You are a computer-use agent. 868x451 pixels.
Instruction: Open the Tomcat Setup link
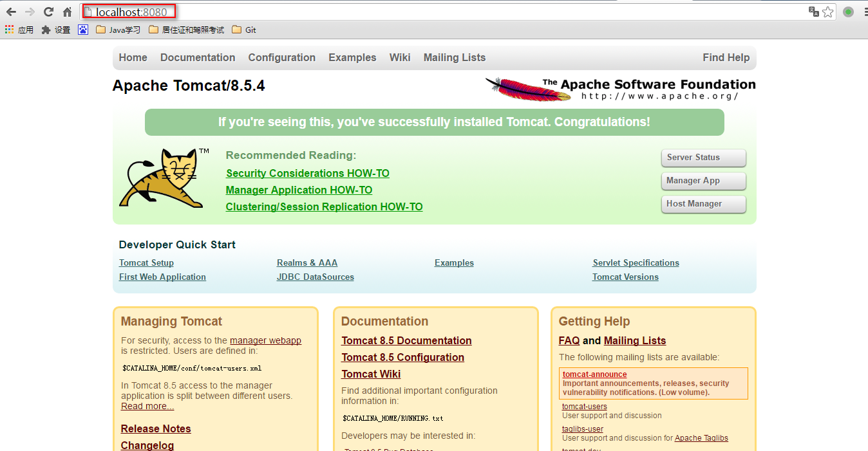point(146,262)
